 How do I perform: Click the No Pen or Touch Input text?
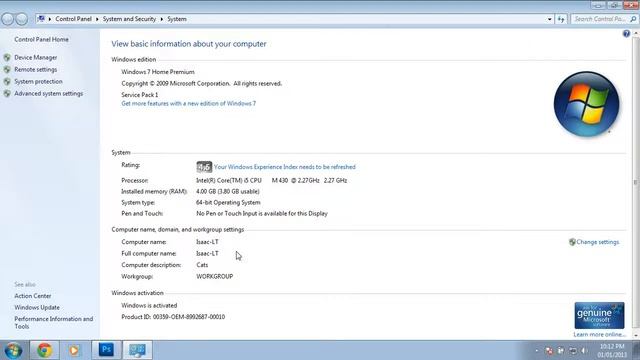point(262,213)
